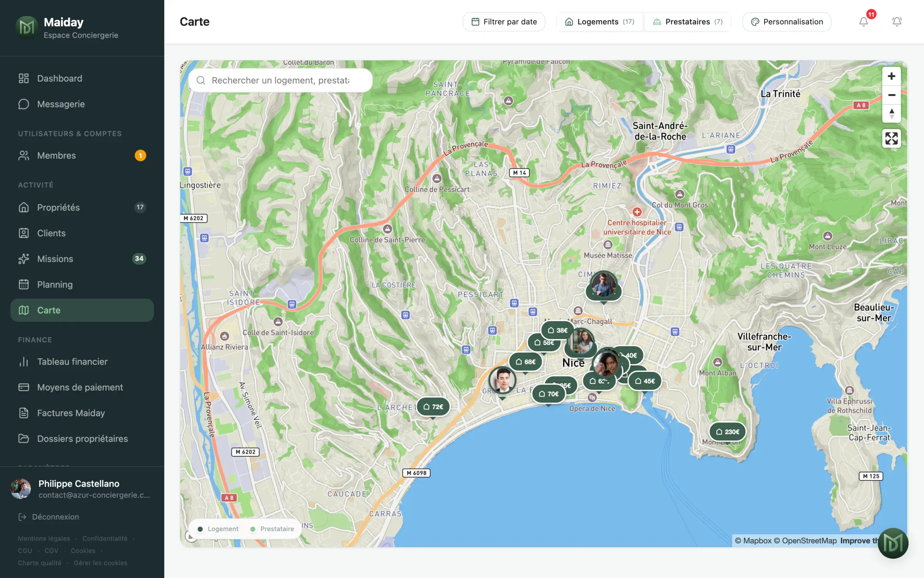This screenshot has height=578, width=924.
Task: Open Membres section
Action: coord(82,156)
